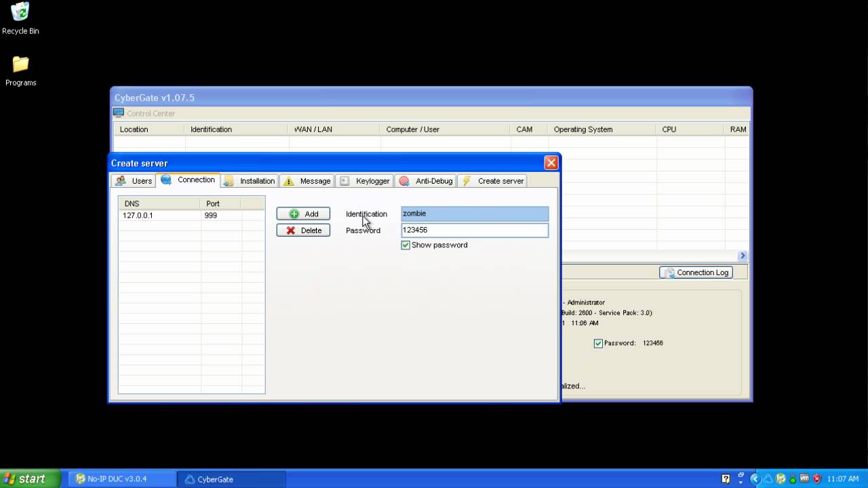Image resolution: width=868 pixels, height=488 pixels.
Task: Click the clock showing 11:07 AM
Action: (x=843, y=479)
